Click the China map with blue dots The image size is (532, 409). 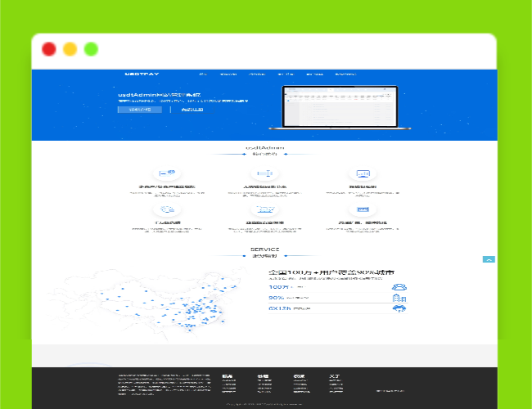[146, 302]
